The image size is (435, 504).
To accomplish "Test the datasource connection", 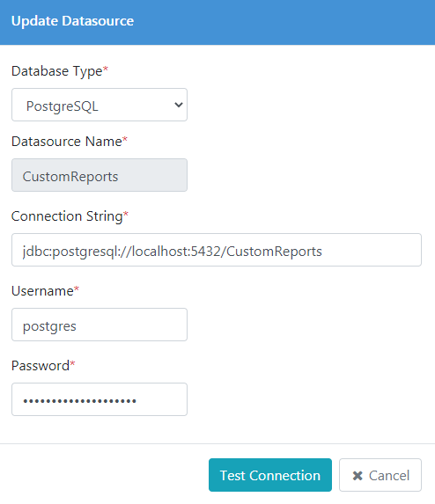I will tap(270, 475).
